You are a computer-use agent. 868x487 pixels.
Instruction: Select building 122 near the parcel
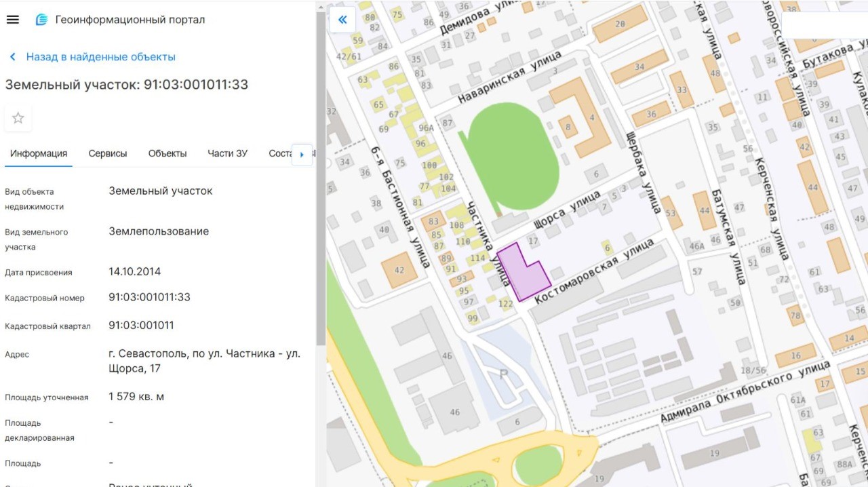tap(505, 304)
